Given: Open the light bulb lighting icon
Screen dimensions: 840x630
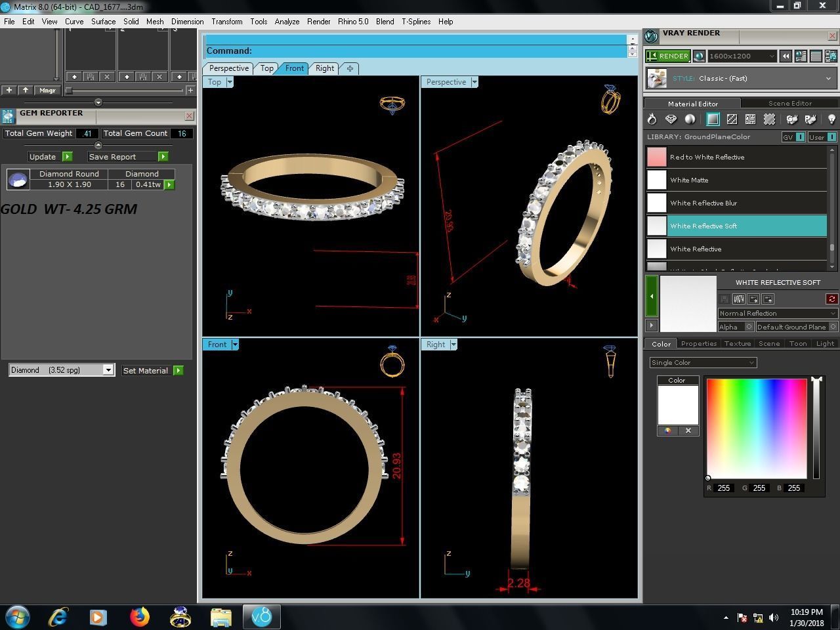Looking at the screenshot, I should pos(831,119).
